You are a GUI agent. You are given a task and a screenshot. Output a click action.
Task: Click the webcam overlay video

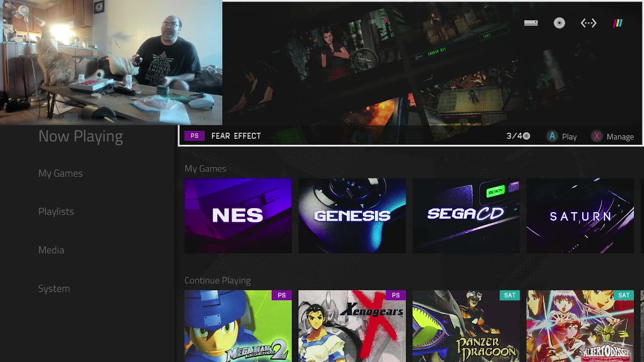pyautogui.click(x=111, y=62)
